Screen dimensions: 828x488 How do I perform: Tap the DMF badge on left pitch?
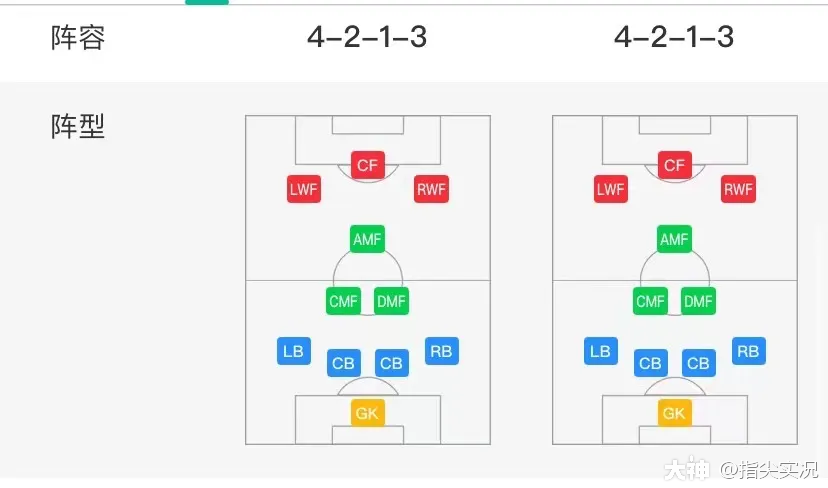point(391,301)
